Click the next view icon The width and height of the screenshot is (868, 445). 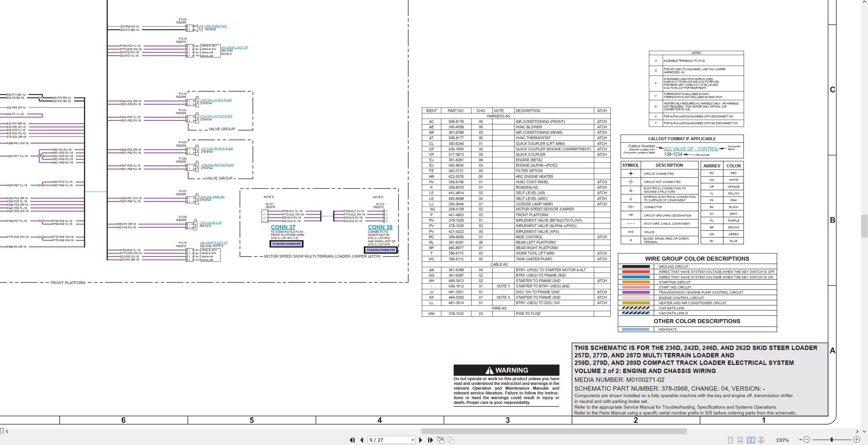[451, 440]
